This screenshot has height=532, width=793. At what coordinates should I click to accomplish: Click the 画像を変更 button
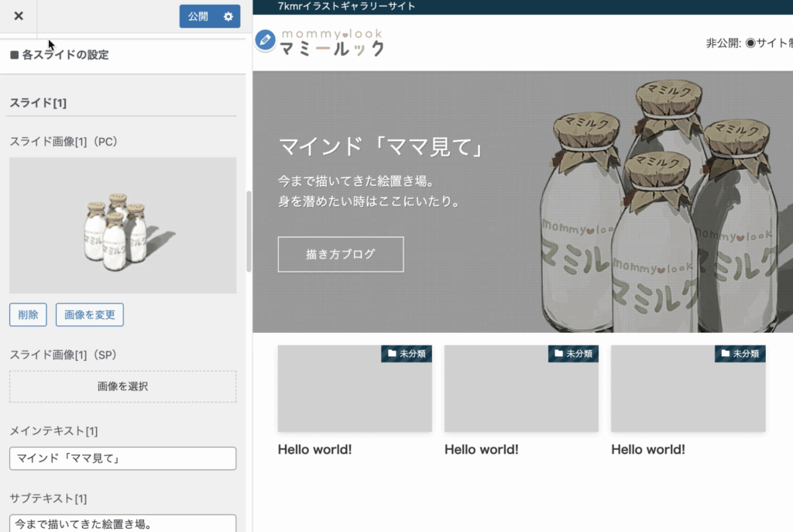(89, 315)
